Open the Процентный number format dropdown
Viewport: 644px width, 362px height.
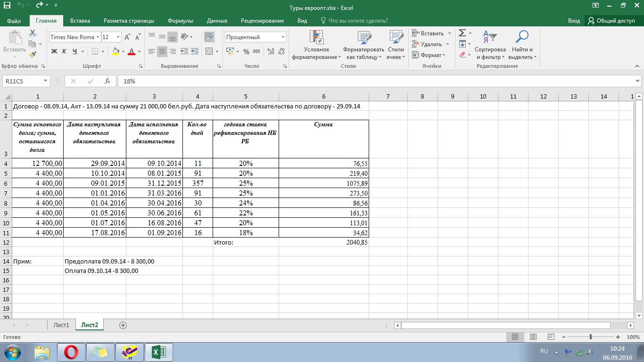point(283,37)
